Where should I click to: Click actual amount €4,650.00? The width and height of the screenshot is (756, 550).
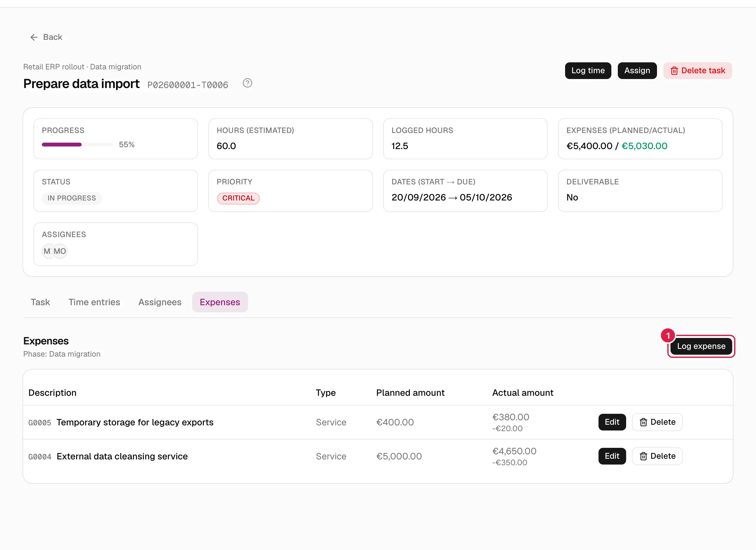click(x=514, y=451)
